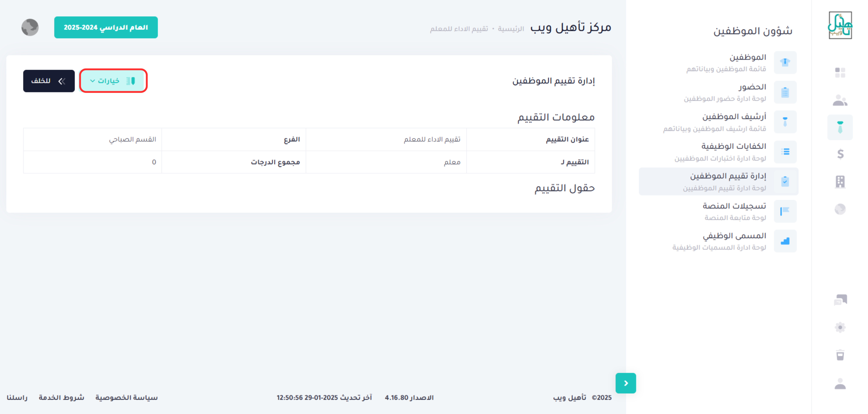Select the employee affairs tie icon in the rail

point(840,127)
